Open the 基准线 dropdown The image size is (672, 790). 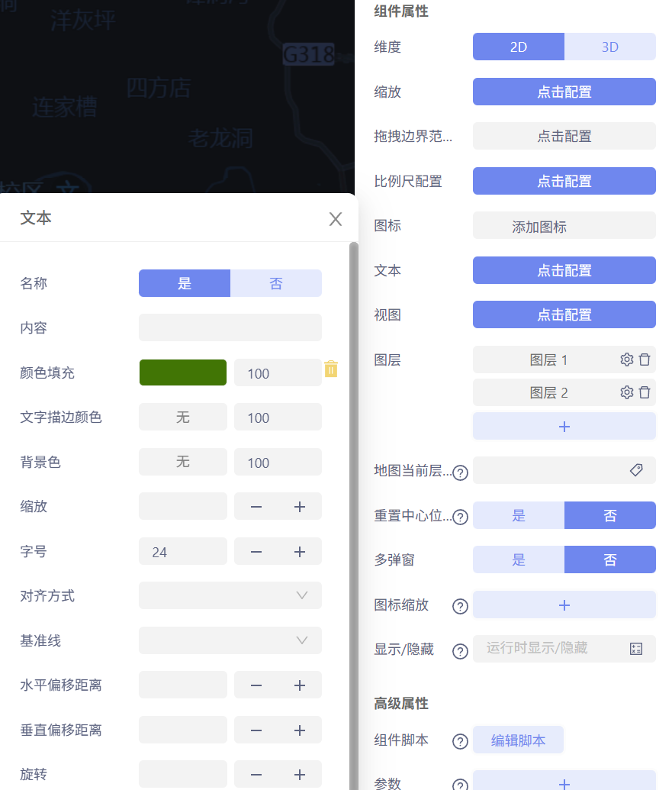(229, 640)
